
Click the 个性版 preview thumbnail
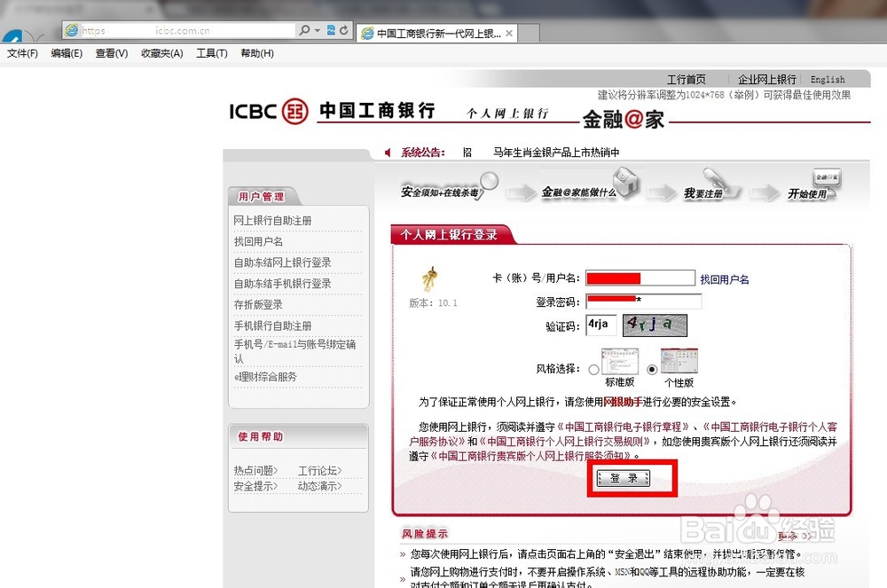(x=679, y=361)
